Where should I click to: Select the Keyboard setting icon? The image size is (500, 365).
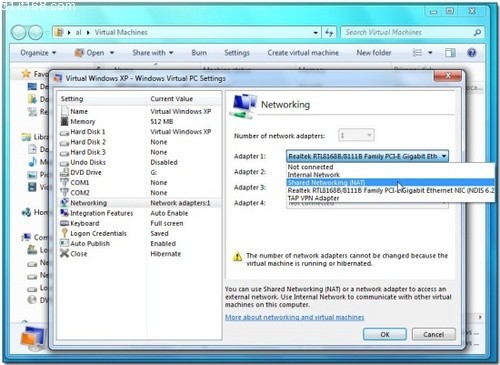pyautogui.click(x=65, y=223)
